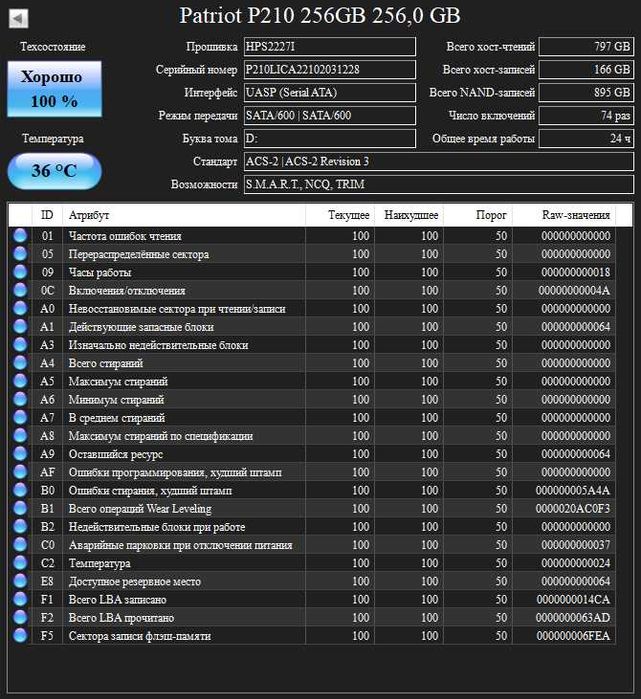Click raw value 00000000004A

pos(574,291)
